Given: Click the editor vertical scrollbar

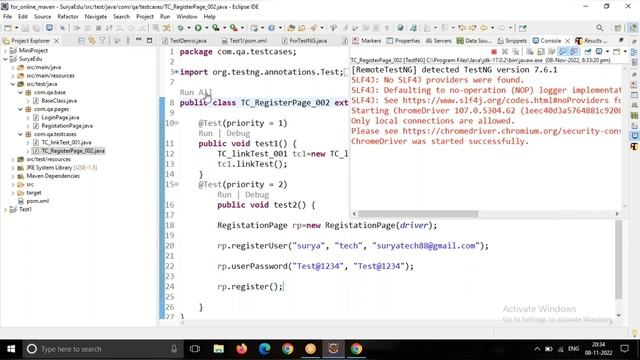Looking at the screenshot, I should (x=619, y=260).
